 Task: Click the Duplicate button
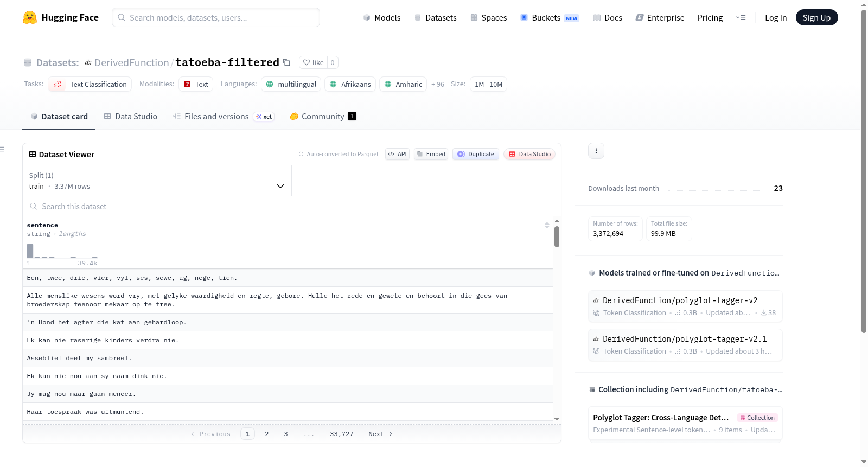click(476, 154)
